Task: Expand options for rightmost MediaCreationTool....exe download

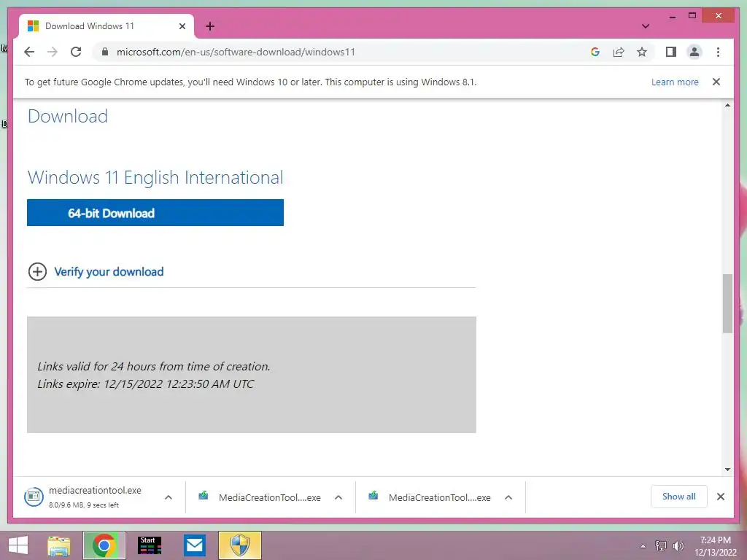Action: [508, 497]
